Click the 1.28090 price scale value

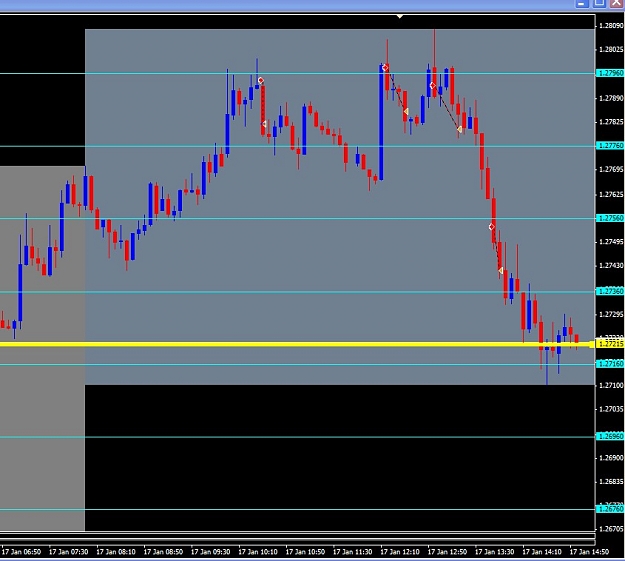pos(611,26)
